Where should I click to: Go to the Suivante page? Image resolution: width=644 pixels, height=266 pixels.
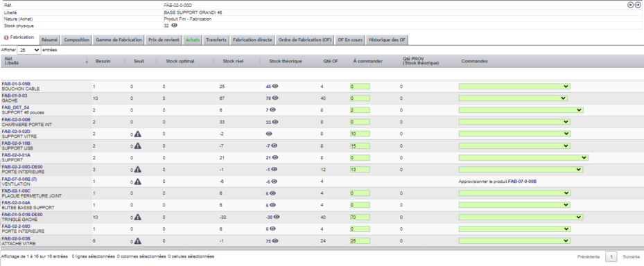(x=632, y=257)
